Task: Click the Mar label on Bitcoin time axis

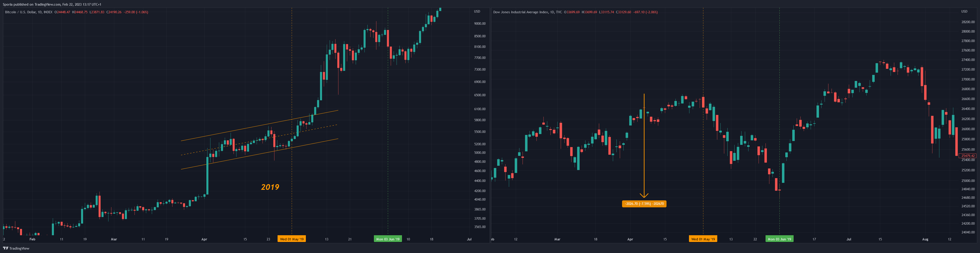Action: (114, 239)
